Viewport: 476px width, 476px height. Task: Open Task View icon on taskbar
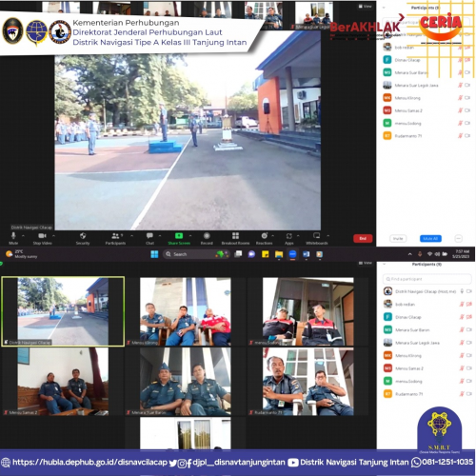(238, 254)
